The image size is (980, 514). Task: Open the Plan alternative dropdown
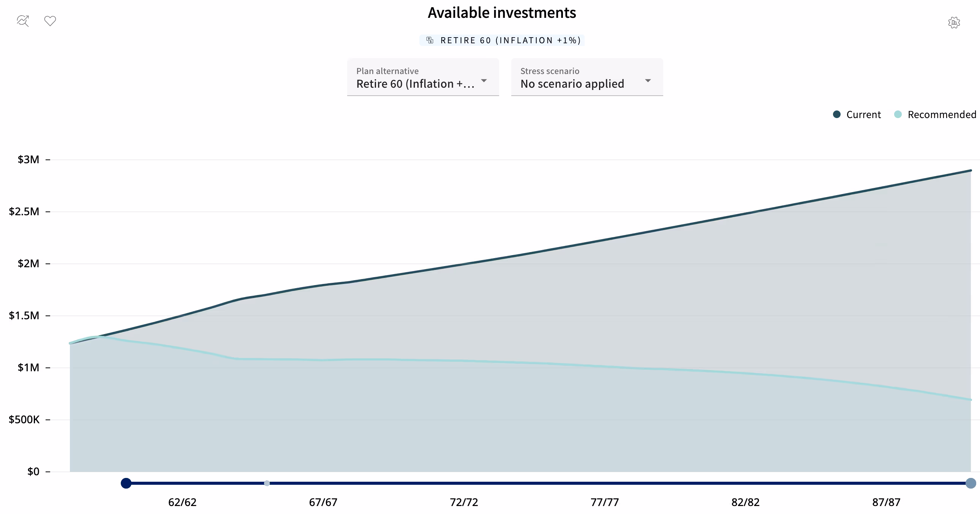(x=423, y=77)
